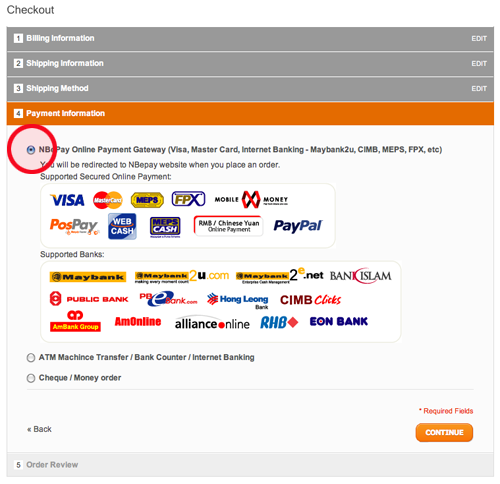
Task: Select ATM Machine Transfer payment option
Action: point(31,358)
